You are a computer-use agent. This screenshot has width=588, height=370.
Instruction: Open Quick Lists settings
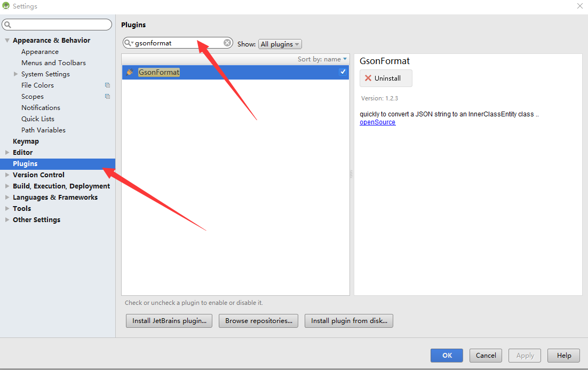click(x=37, y=119)
